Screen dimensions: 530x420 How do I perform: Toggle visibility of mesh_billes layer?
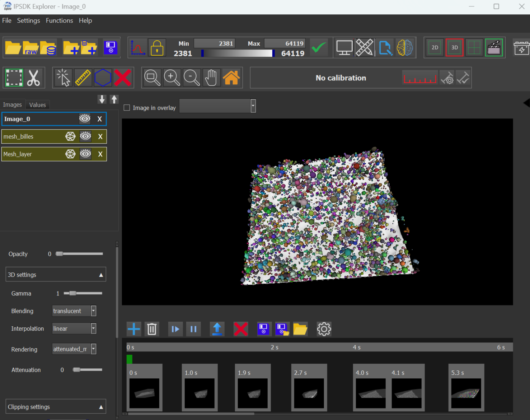click(85, 136)
